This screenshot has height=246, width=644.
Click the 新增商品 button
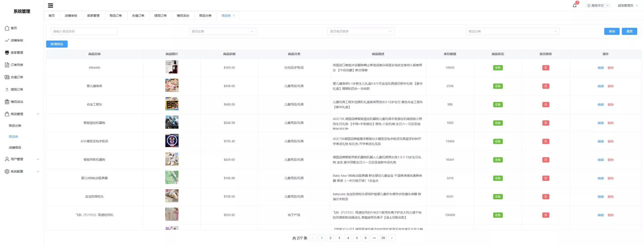57,44
